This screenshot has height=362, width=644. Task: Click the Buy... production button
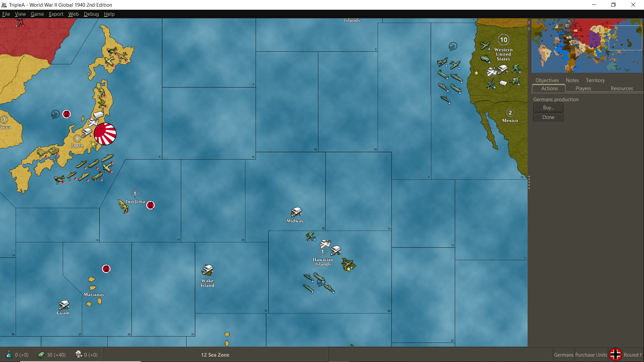548,108
